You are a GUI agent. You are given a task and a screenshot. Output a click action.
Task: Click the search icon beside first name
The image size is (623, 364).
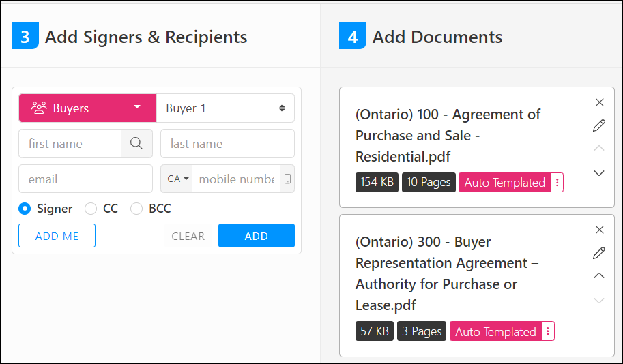136,144
